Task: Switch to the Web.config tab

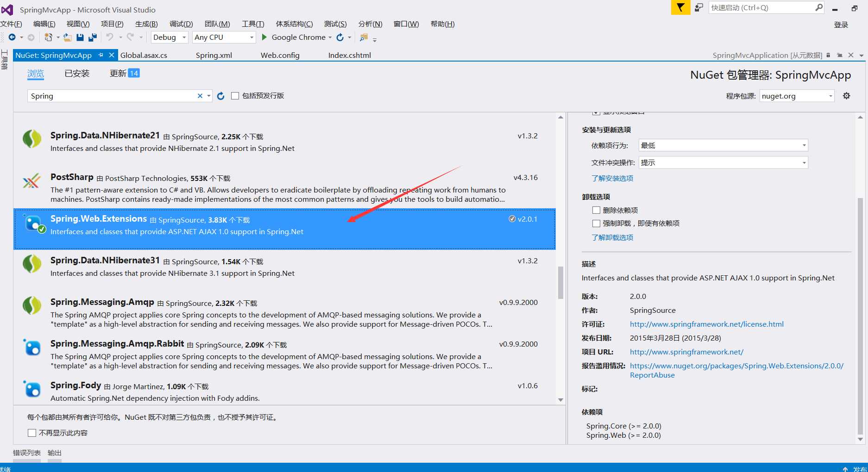Action: [280, 55]
